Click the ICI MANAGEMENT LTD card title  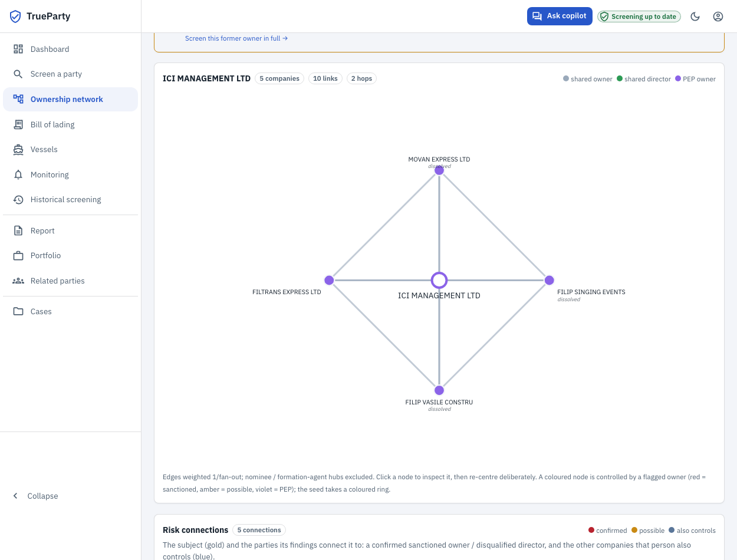[x=206, y=78]
